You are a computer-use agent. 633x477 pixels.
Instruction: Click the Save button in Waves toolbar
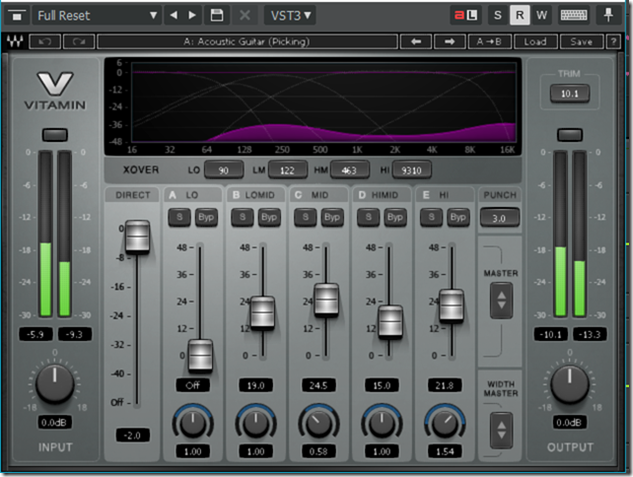(x=580, y=42)
